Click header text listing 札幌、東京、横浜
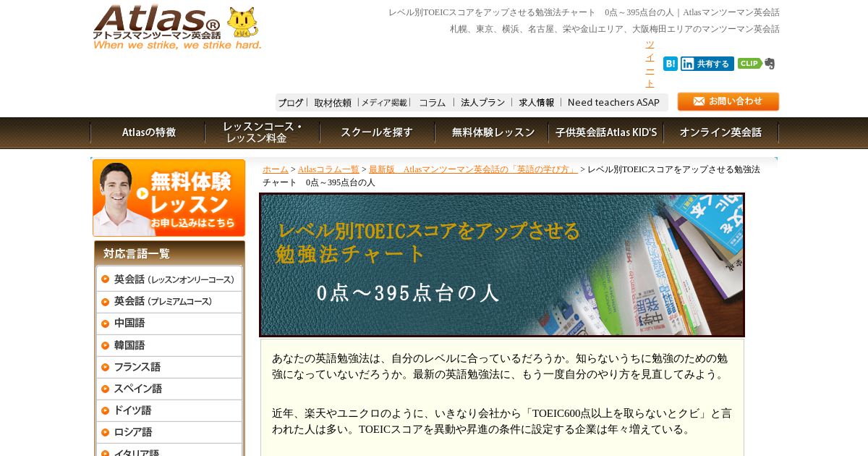The image size is (868, 456). tap(615, 29)
